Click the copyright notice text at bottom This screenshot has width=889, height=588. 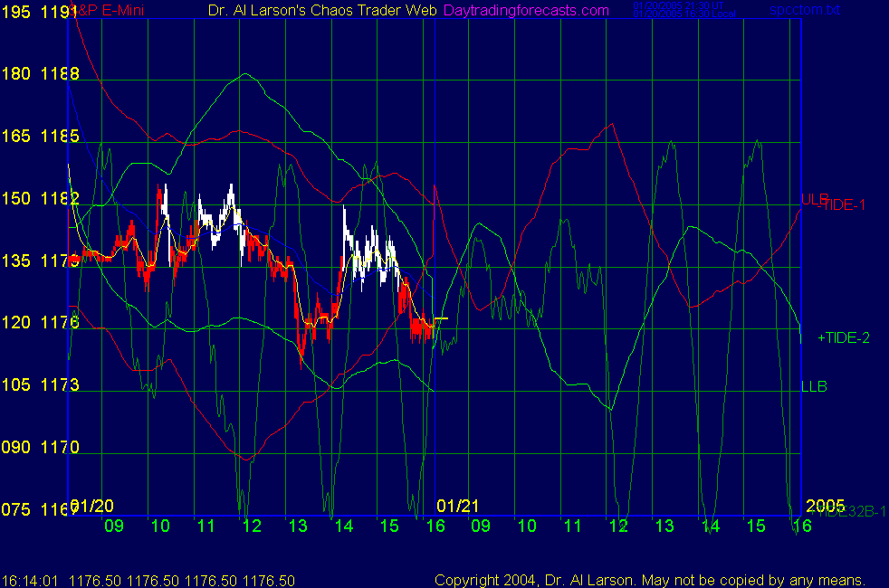[x=649, y=580]
